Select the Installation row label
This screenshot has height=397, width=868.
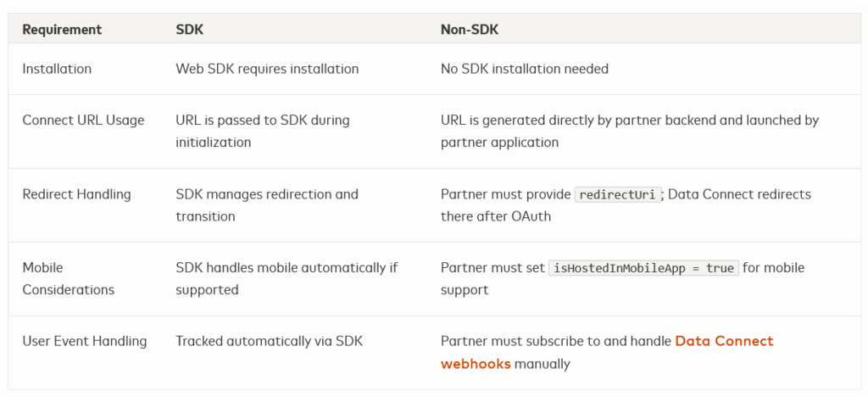57,69
